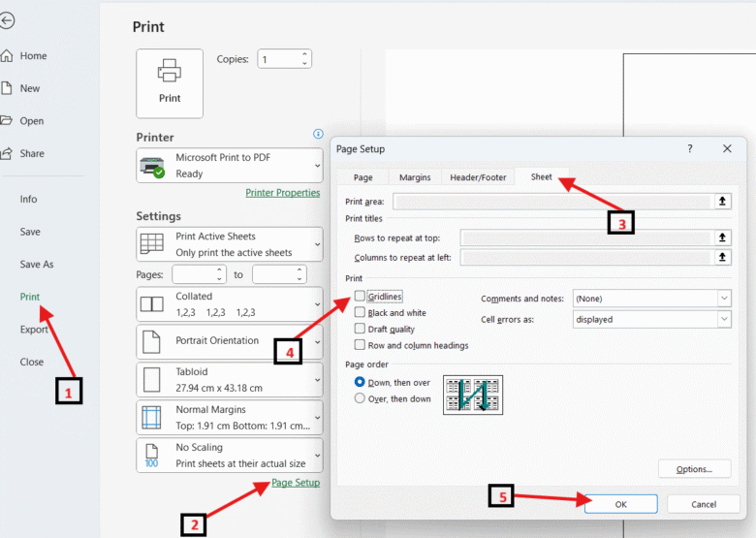Increment the Pages from spinner
The width and height of the screenshot is (756, 538).
pyautogui.click(x=219, y=269)
